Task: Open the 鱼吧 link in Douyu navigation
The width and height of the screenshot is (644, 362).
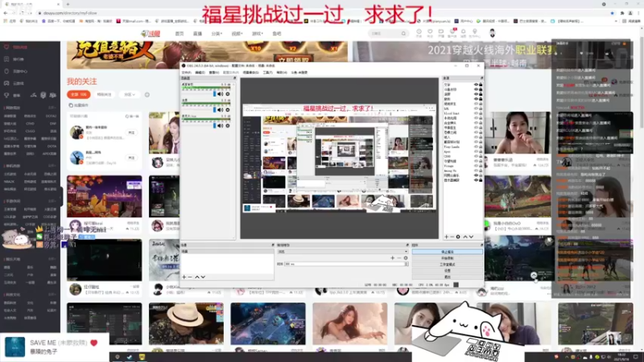Action: coord(277,34)
